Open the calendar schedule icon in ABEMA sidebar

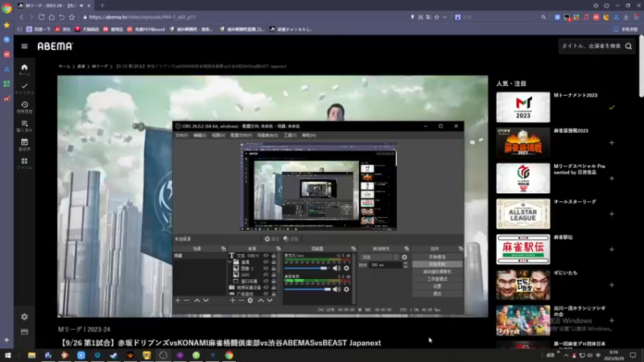click(24, 142)
